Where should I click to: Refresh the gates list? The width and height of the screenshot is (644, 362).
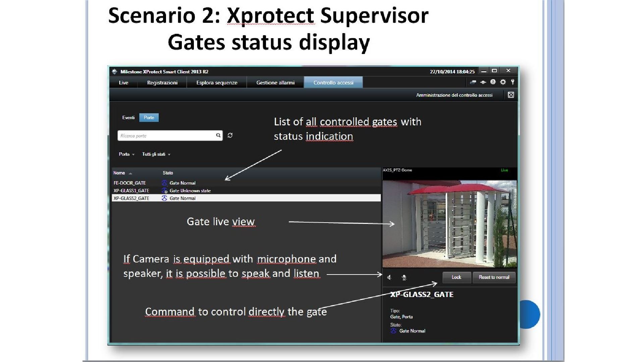tap(230, 135)
